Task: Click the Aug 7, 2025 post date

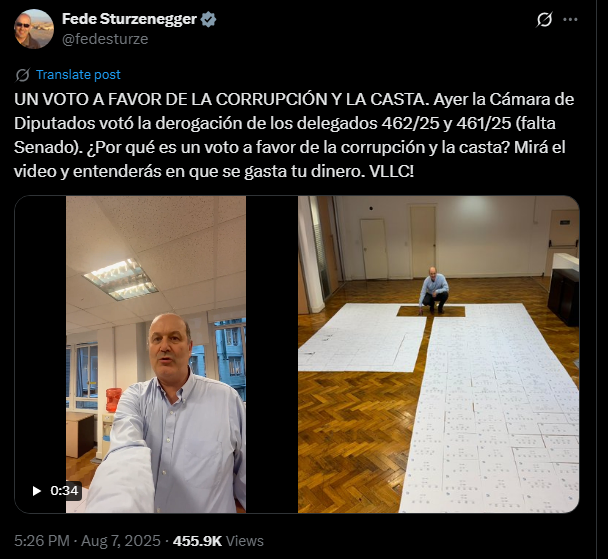Action: [x=121, y=541]
